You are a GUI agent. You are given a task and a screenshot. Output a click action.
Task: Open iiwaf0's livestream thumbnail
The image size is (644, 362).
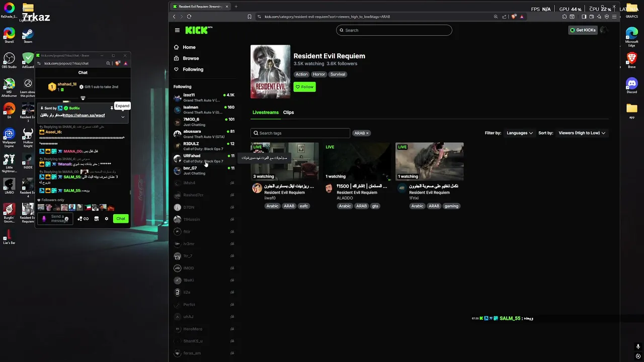click(285, 161)
